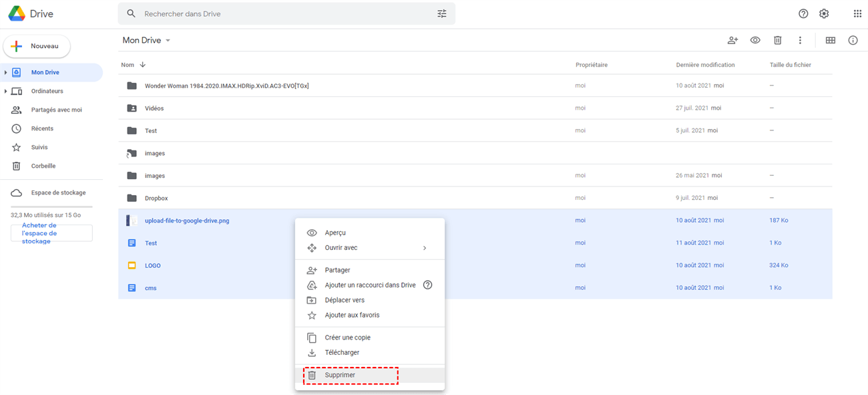
Task: Click the share with people toolbar icon
Action: click(732, 40)
